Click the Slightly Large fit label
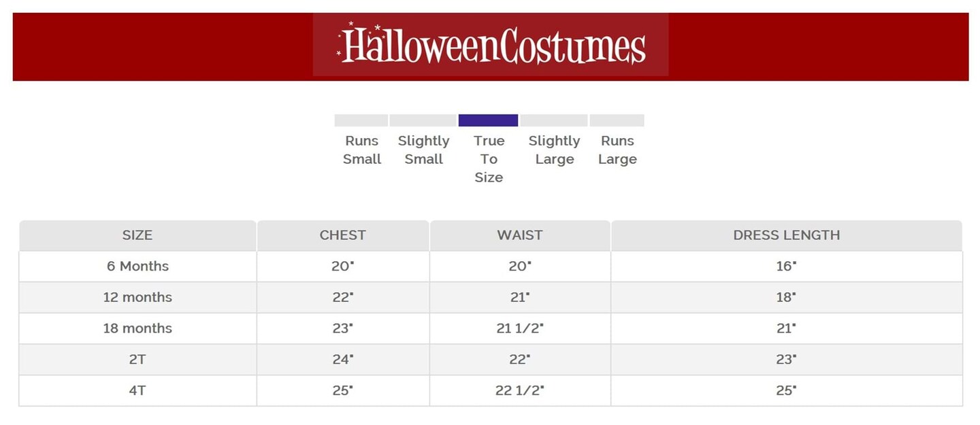 pyautogui.click(x=554, y=150)
